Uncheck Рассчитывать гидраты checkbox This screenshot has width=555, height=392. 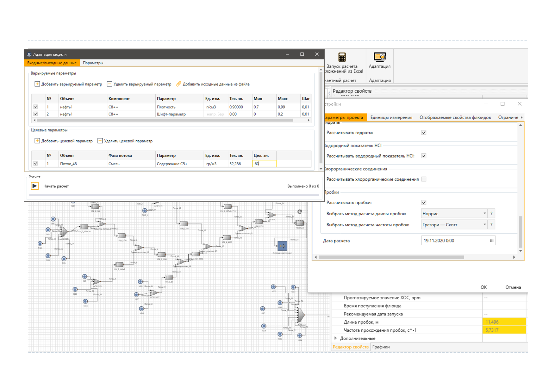pos(424,132)
